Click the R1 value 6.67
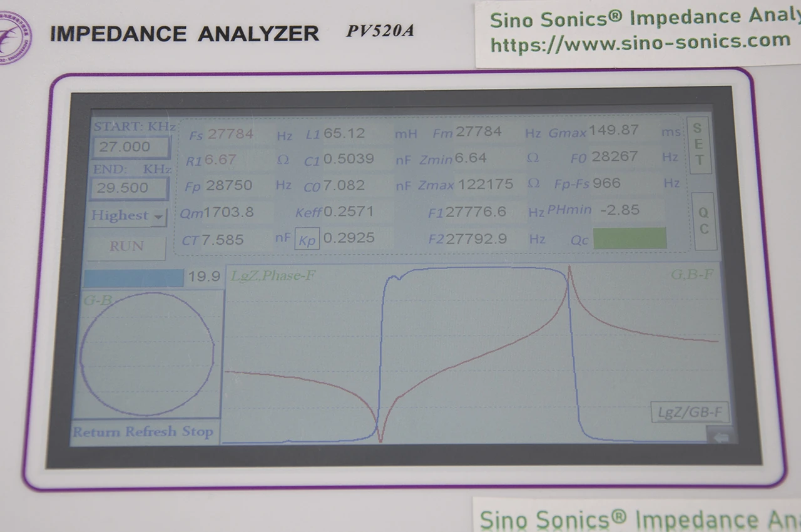 [x=220, y=160]
